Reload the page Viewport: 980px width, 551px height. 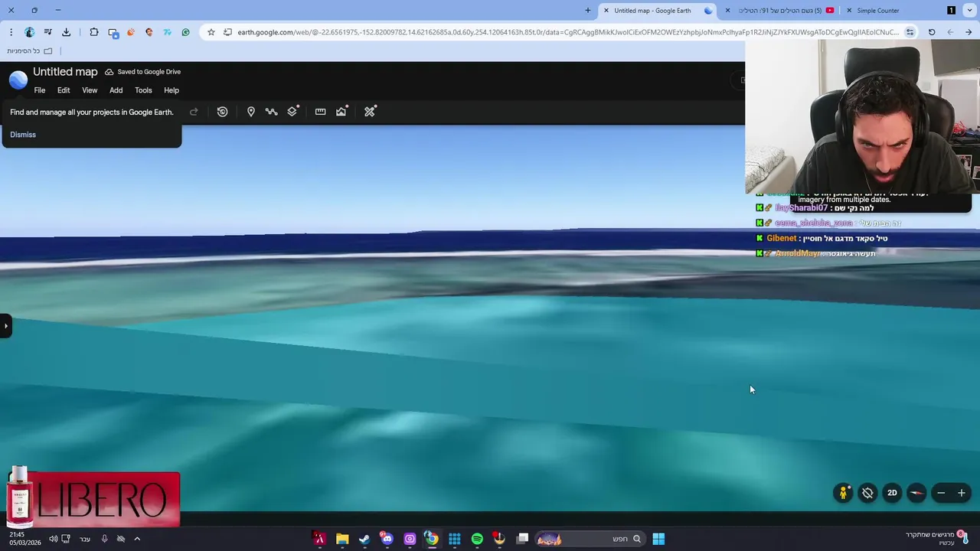point(932,32)
